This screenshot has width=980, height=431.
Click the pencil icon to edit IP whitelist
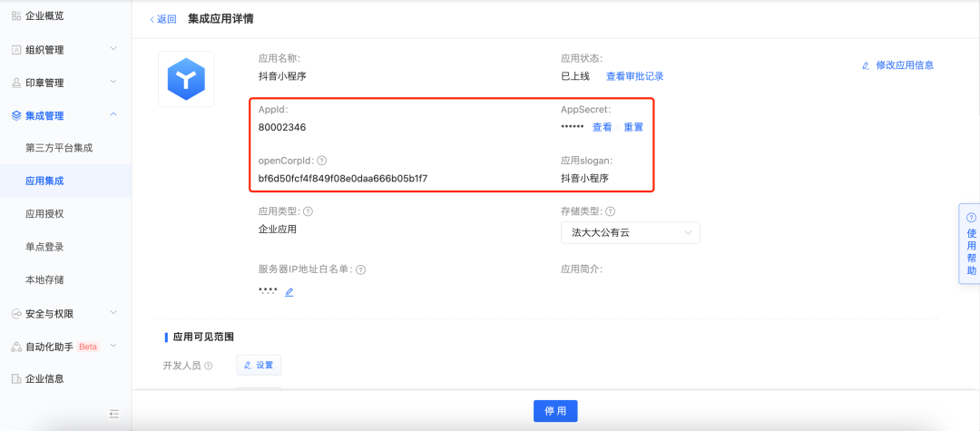[x=289, y=292]
